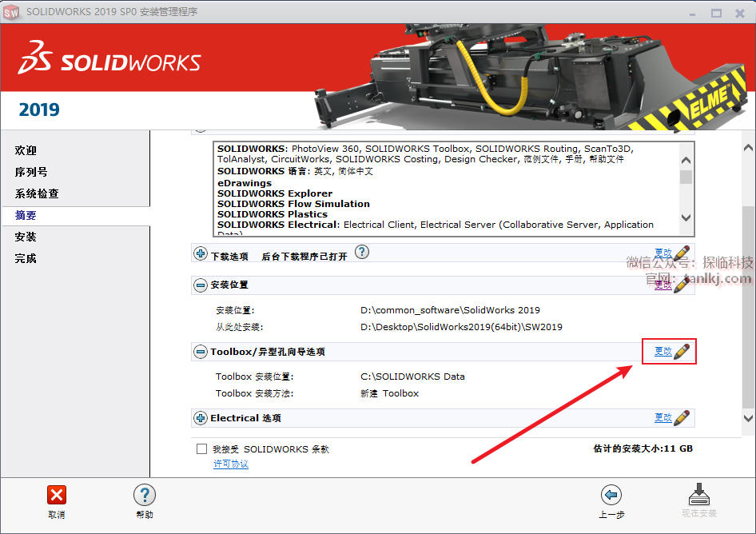This screenshot has height=534, width=756.
Task: Open Help with the question mark icon
Action: click(144, 495)
